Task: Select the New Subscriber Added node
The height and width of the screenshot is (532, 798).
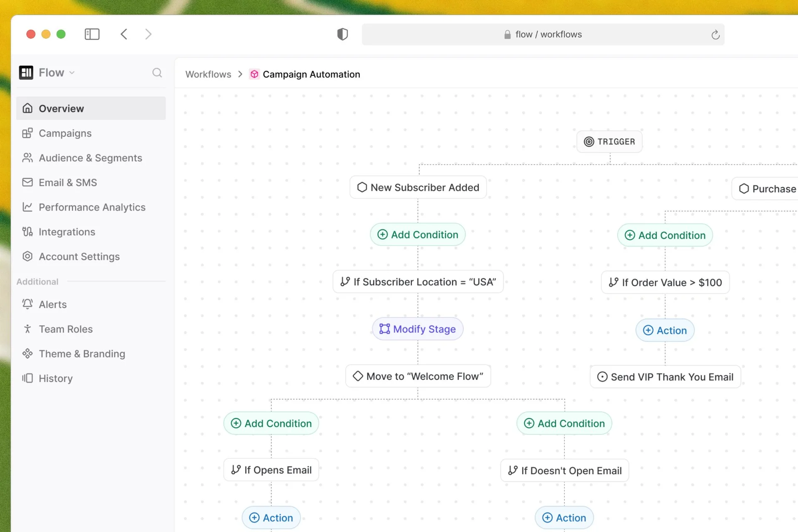Action: [x=418, y=187]
